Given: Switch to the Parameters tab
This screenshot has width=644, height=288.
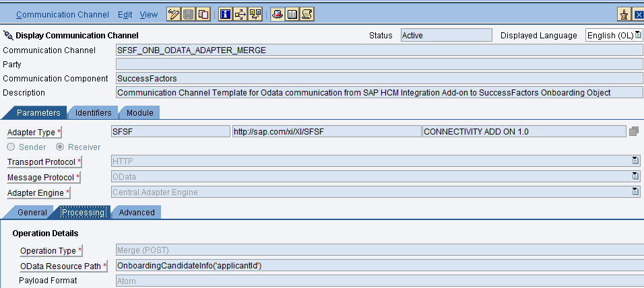Looking at the screenshot, I should pos(38,112).
